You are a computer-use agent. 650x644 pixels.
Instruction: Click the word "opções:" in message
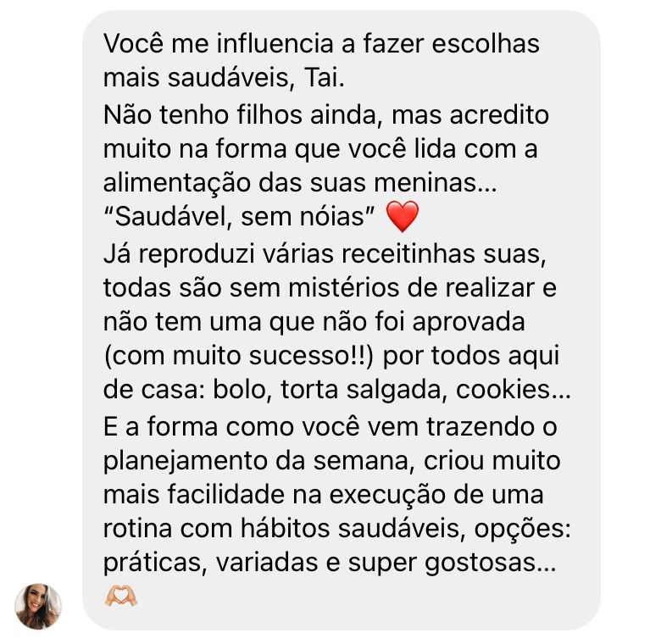[x=522, y=530]
